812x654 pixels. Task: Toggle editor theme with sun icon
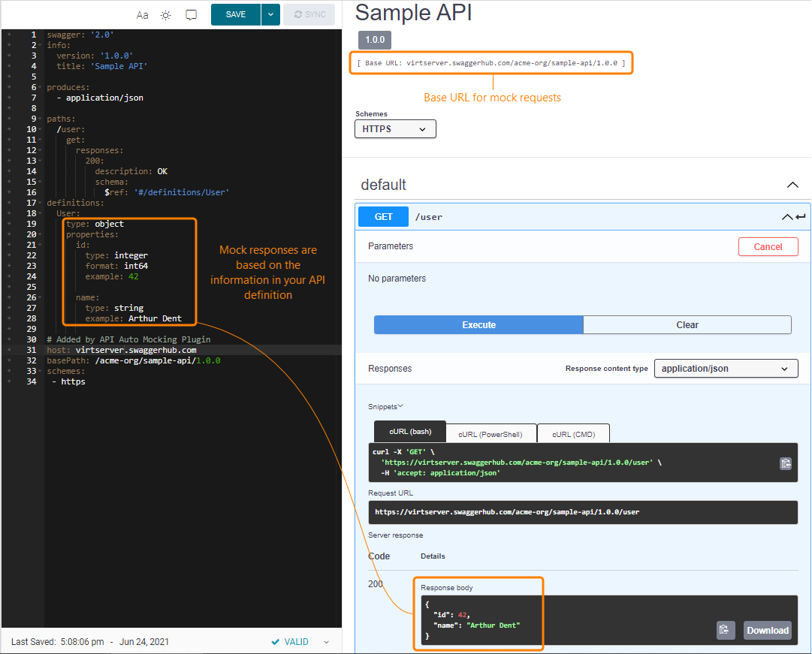click(x=165, y=15)
